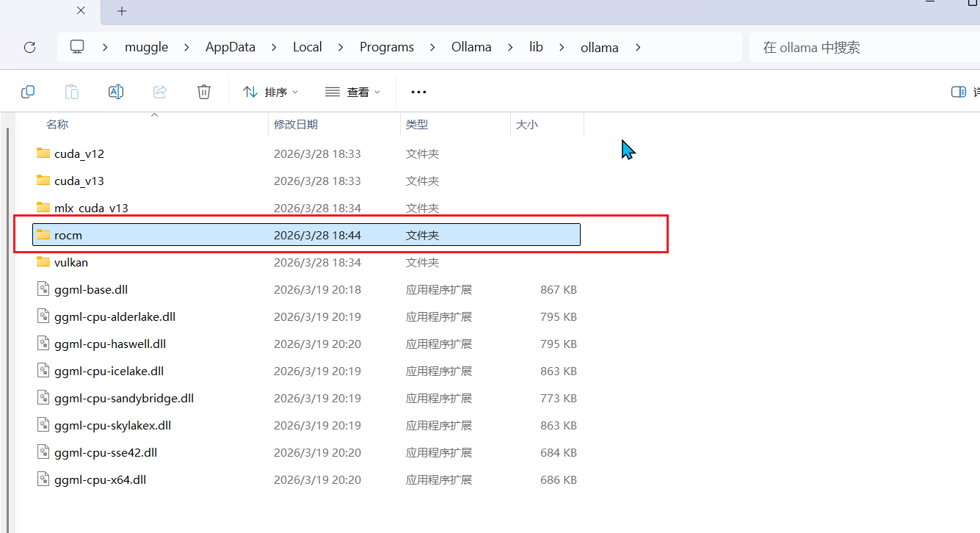This screenshot has width=980, height=533.
Task: Click the Paste icon in the toolbar
Action: [72, 92]
